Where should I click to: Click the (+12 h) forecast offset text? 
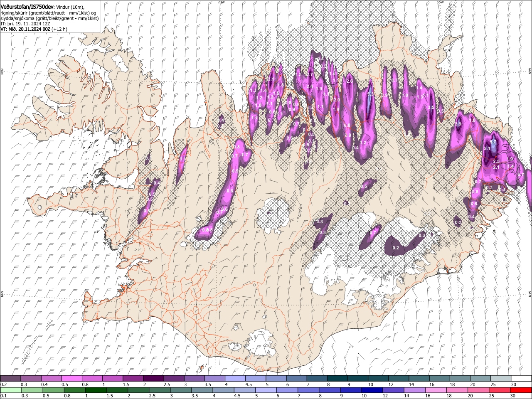point(59,29)
